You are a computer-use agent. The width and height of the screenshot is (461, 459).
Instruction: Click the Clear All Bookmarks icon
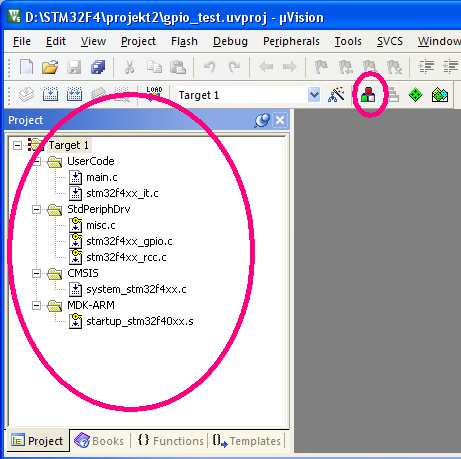[394, 67]
